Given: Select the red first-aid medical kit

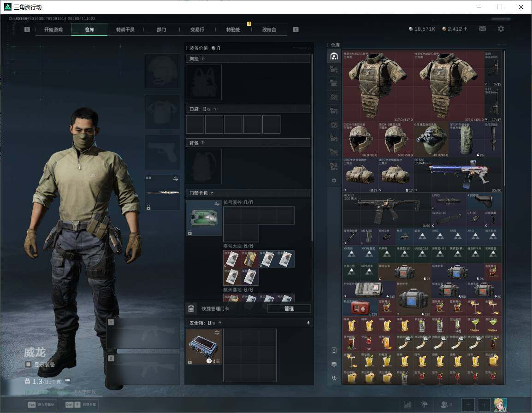Looking at the screenshot, I should (x=361, y=307).
